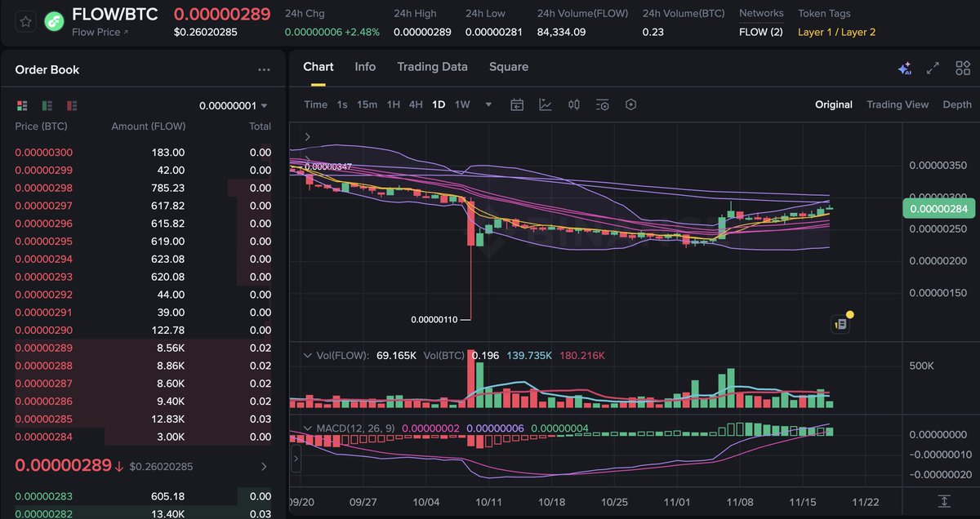This screenshot has height=519, width=980.
Task: Select ask price 0.00000292
Action: 43,295
